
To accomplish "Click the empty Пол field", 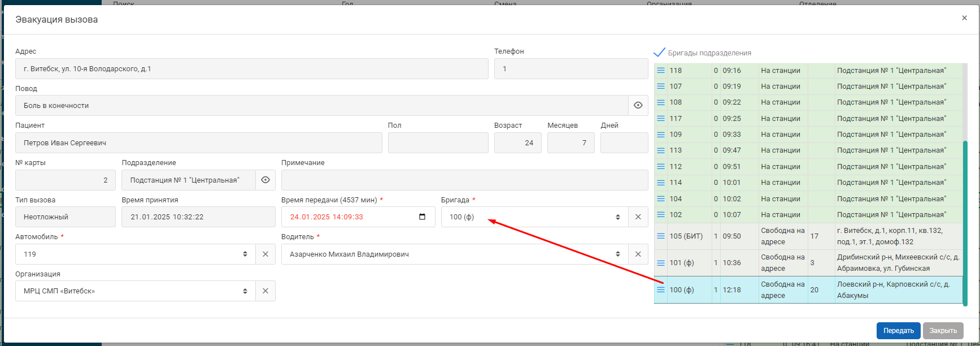I will point(438,143).
